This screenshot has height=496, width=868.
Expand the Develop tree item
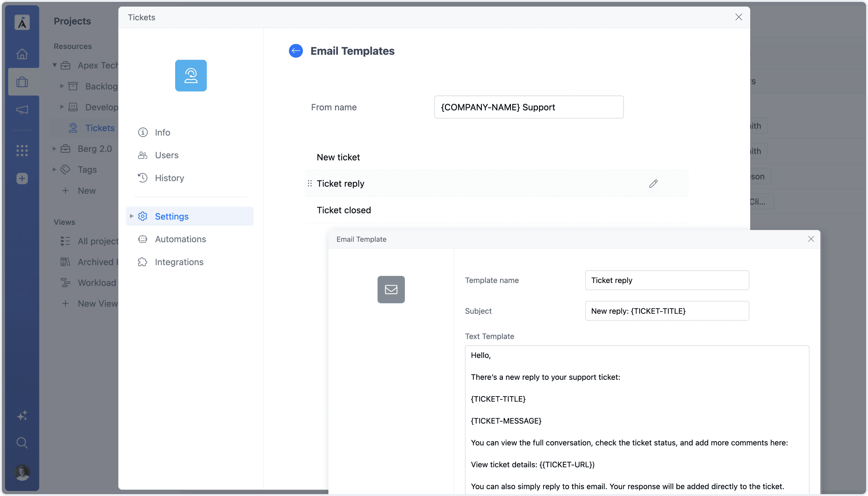(x=62, y=107)
